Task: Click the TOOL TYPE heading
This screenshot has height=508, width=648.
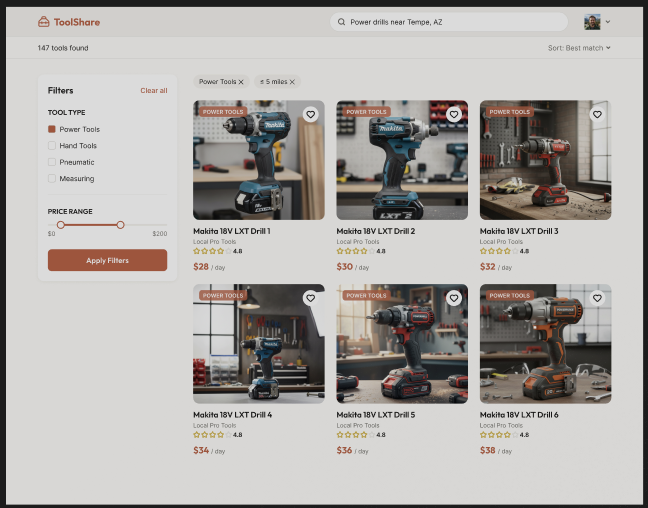Action: click(x=67, y=112)
